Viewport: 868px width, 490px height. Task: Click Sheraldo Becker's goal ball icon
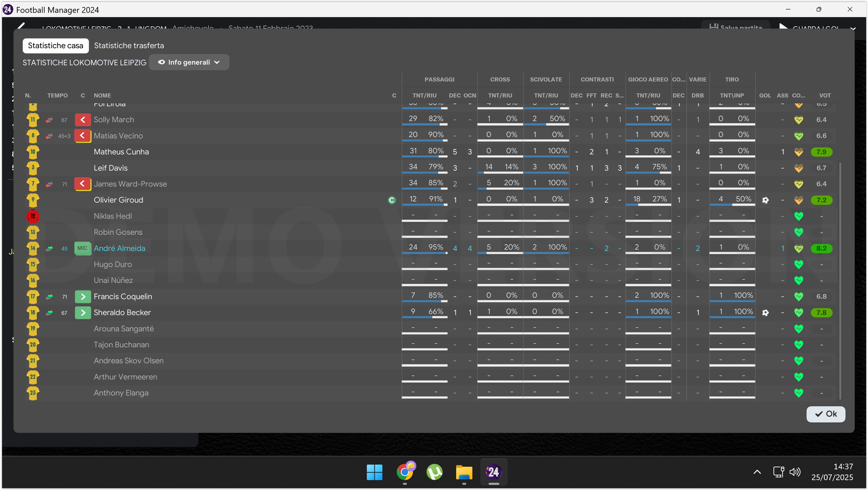765,313
